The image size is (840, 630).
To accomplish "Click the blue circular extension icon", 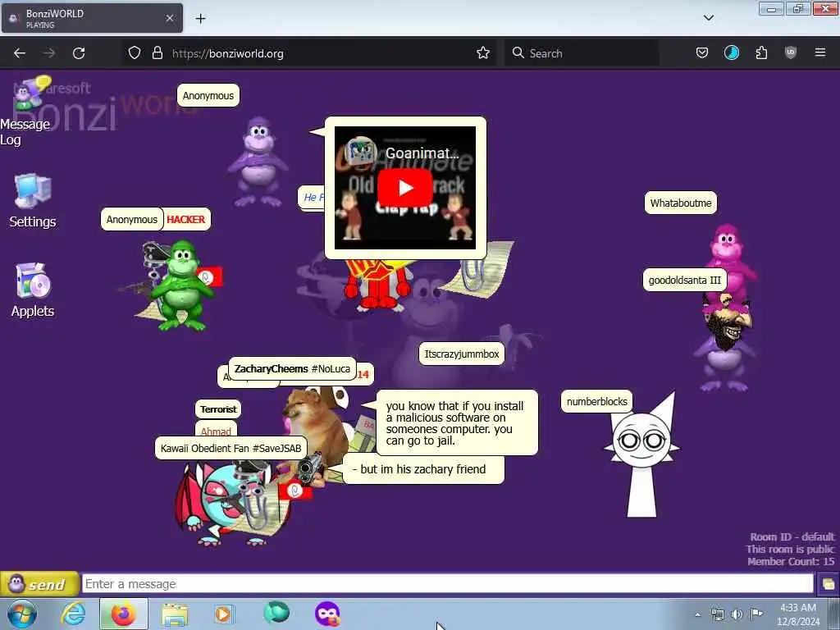I will coord(731,53).
